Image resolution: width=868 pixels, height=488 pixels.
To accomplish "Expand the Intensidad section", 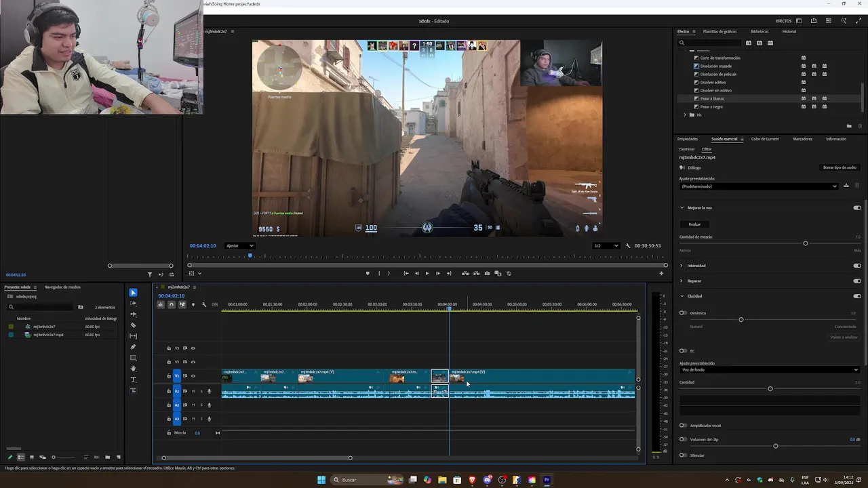I will tap(682, 266).
